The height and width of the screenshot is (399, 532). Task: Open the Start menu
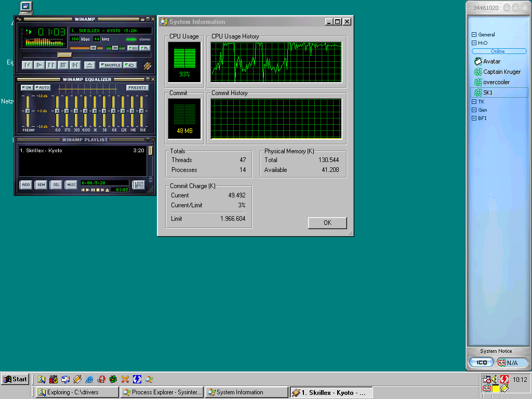point(15,379)
